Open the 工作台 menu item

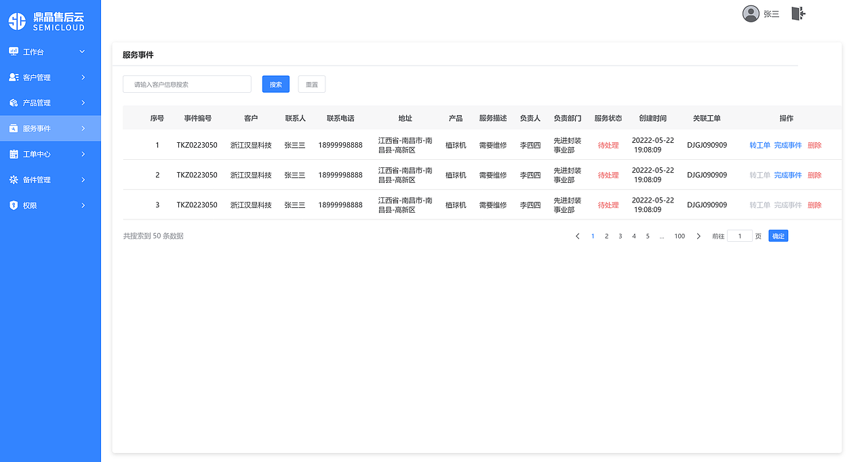pos(50,51)
